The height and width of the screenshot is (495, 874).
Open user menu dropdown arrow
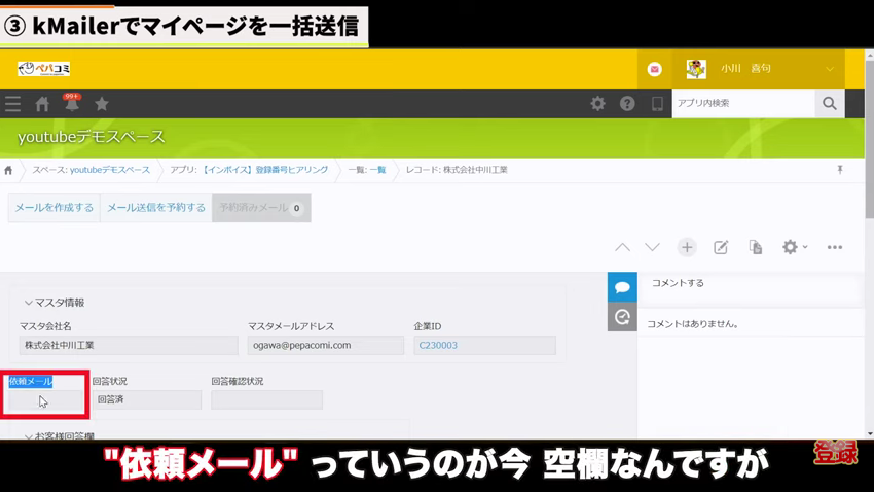(x=830, y=69)
